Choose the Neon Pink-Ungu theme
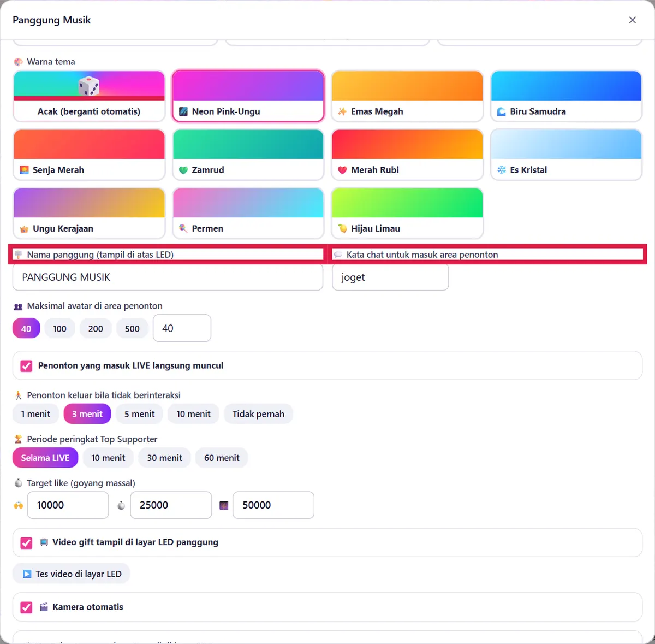Viewport: 655px width, 644px height. [x=248, y=96]
